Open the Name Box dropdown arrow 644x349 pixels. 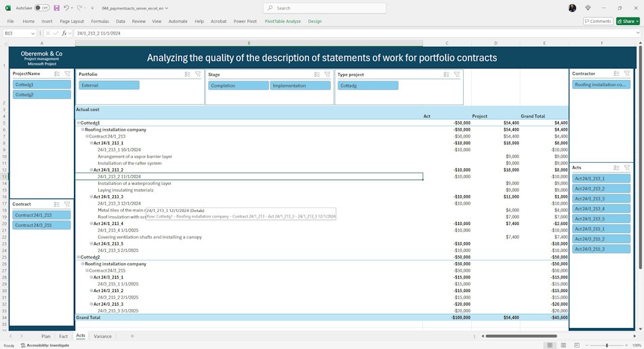pyautogui.click(x=33, y=33)
